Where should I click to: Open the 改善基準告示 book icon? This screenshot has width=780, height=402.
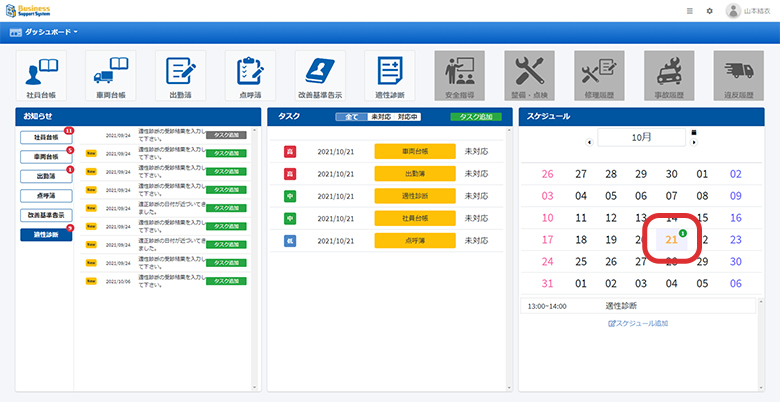(320, 76)
